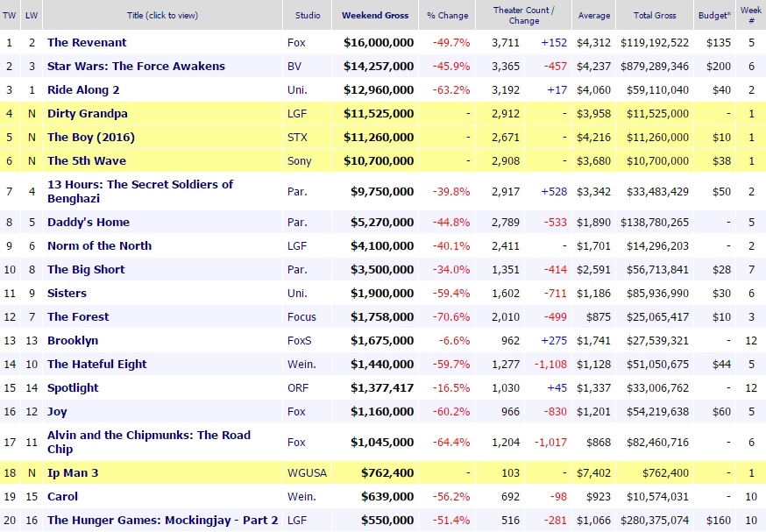Select The Forest change -70.6%
The height and width of the screenshot is (532, 766).
pyautogui.click(x=450, y=317)
